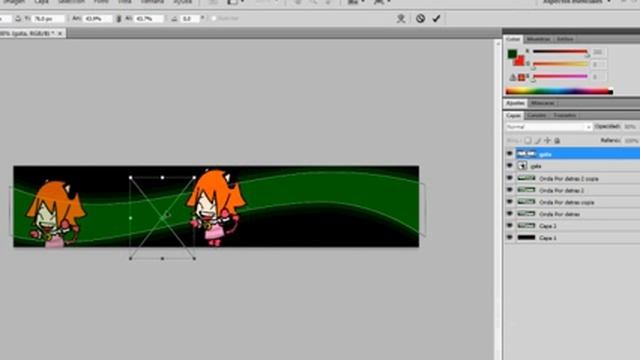Lock image pixels brush icon
This screenshot has height=360, width=640.
[x=538, y=140]
